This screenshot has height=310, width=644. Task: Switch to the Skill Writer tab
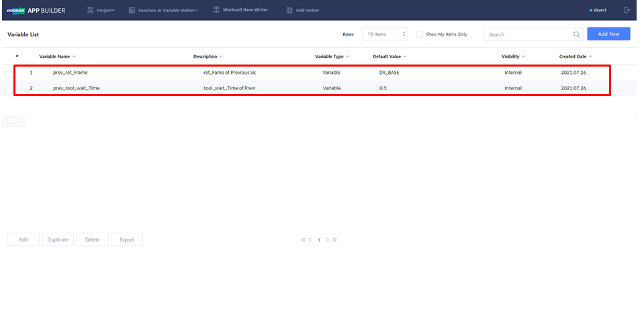(303, 10)
